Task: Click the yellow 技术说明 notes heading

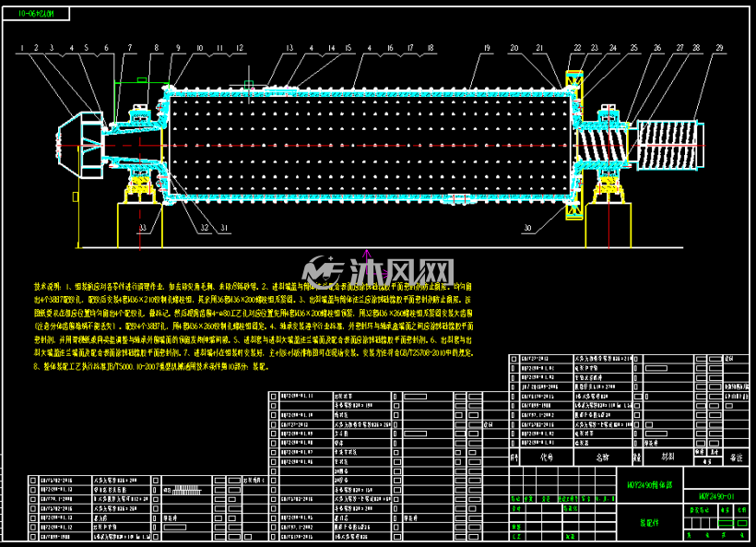Action: 47,287
